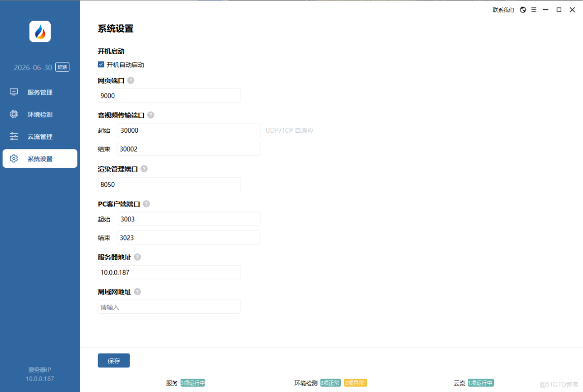Select the 环境检测 CPU icon in sidebar
The height and width of the screenshot is (392, 583).
click(13, 114)
